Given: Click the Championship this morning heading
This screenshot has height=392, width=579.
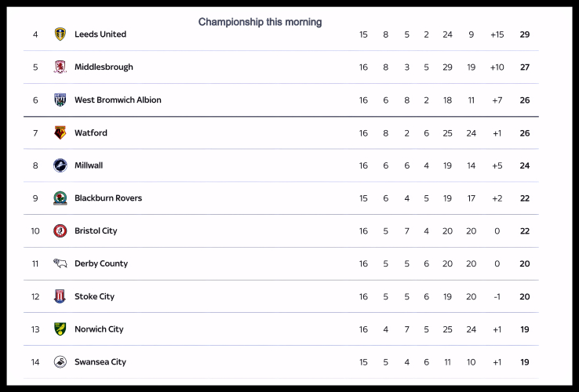Looking at the screenshot, I should [260, 22].
